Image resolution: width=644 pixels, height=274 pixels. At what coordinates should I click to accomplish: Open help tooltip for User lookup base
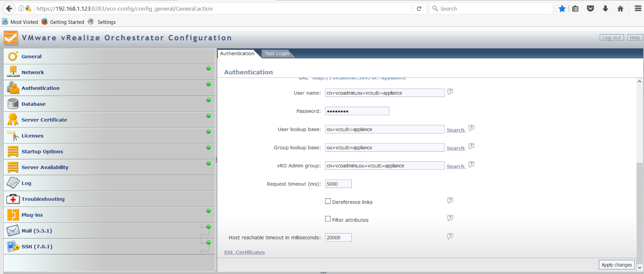pos(471,128)
